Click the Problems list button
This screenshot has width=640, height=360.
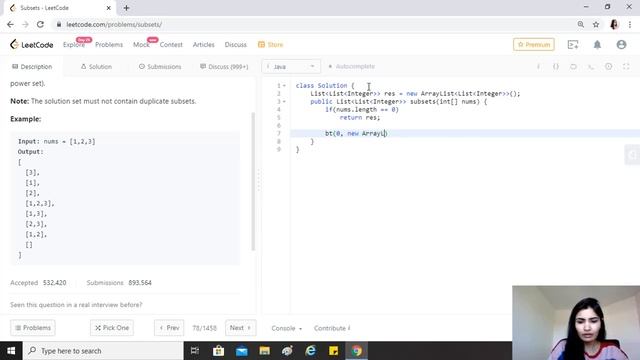tap(33, 328)
